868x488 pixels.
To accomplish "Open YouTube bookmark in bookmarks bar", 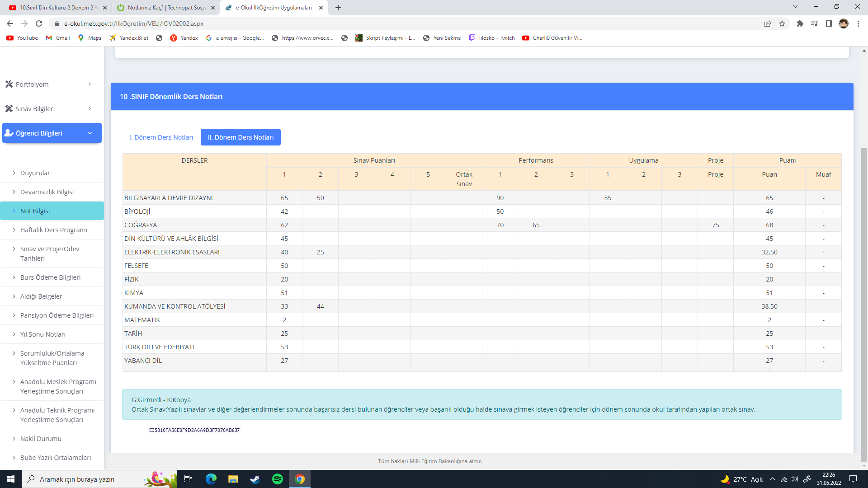I will [22, 38].
